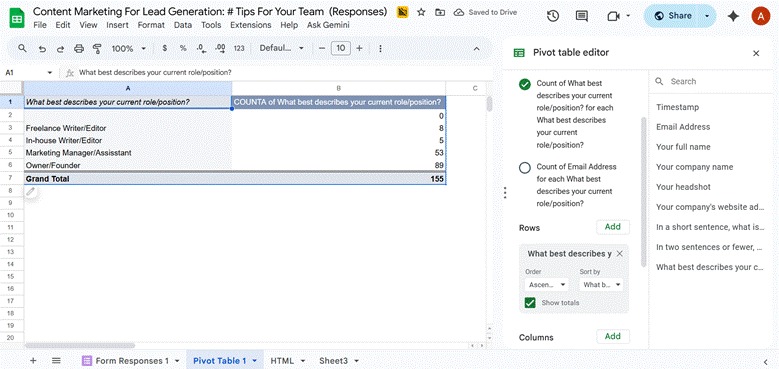
Task: Select the 'Count of Email Address' suggestion
Action: pyautogui.click(x=525, y=168)
